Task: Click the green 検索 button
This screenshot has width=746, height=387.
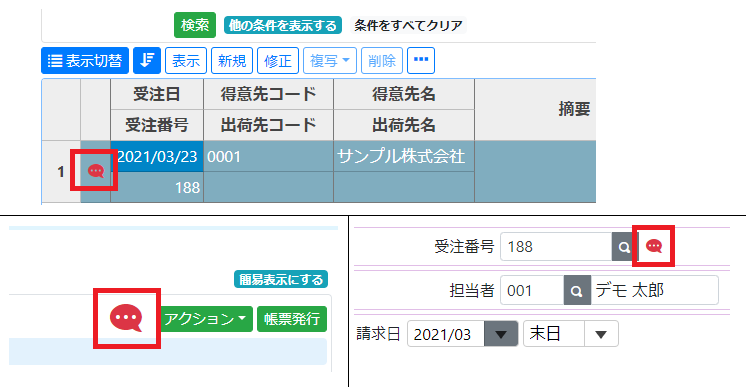Action: point(195,25)
